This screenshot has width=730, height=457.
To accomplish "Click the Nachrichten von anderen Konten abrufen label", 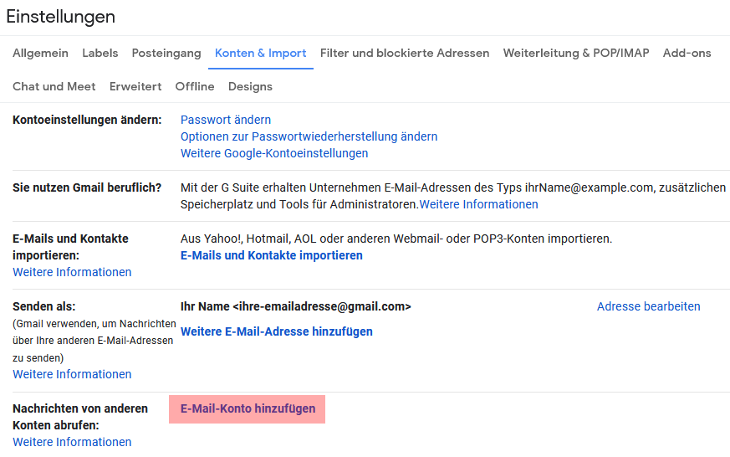I will [80, 417].
